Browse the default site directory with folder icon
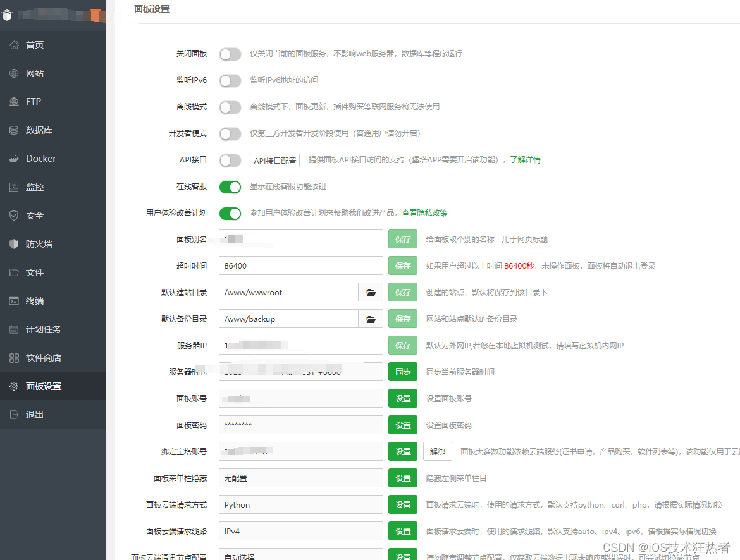The height and width of the screenshot is (560, 740). tap(371, 292)
